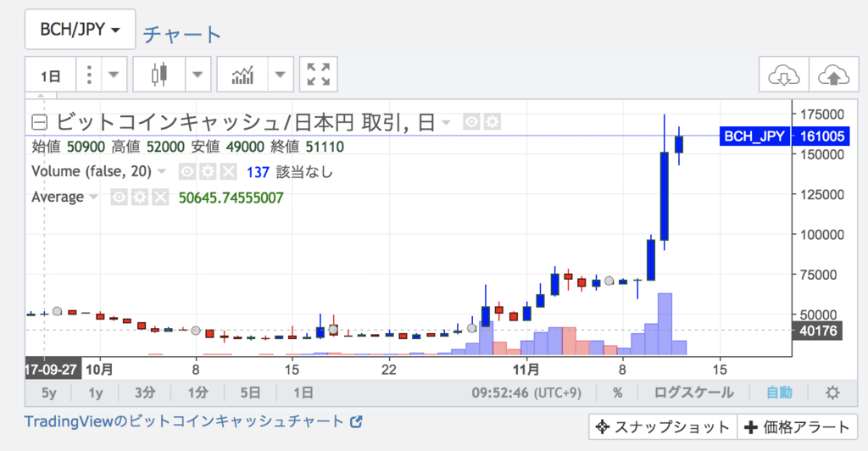Click the Average value 50645.74555007
Screen dimensions: 868x451
point(231,198)
